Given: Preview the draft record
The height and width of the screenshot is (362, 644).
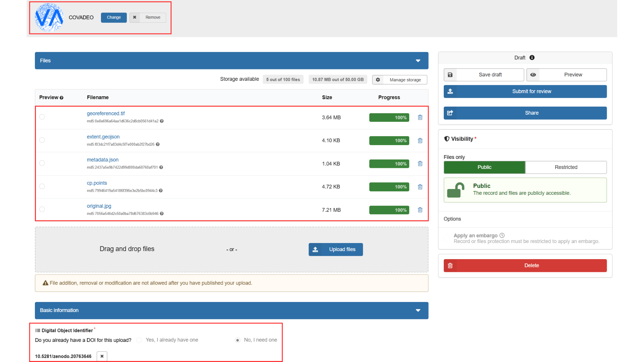Looking at the screenshot, I should (x=567, y=75).
